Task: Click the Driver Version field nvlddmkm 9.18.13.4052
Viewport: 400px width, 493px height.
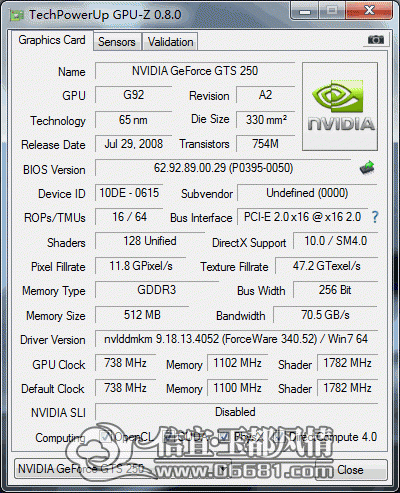Action: (236, 339)
